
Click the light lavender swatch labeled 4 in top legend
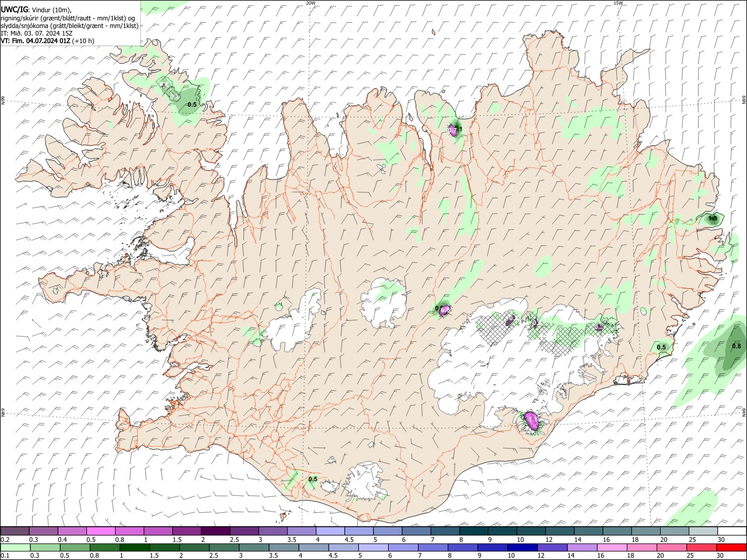[x=330, y=531]
